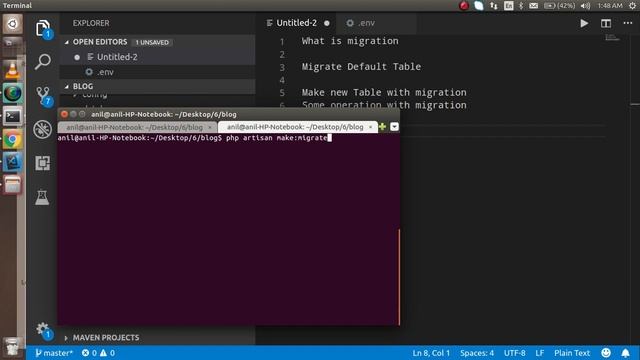Open the editor More Actions ellipsis

(628, 23)
